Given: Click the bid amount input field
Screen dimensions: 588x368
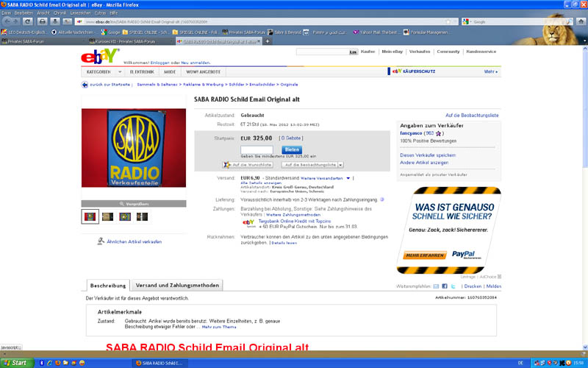Looking at the screenshot, I should coord(257,149).
